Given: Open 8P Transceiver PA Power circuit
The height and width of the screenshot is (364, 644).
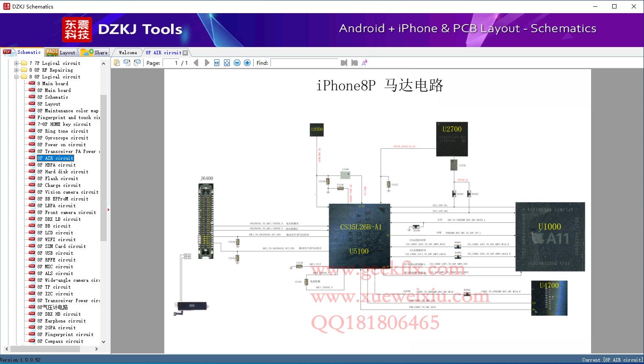Looking at the screenshot, I should pos(69,151).
